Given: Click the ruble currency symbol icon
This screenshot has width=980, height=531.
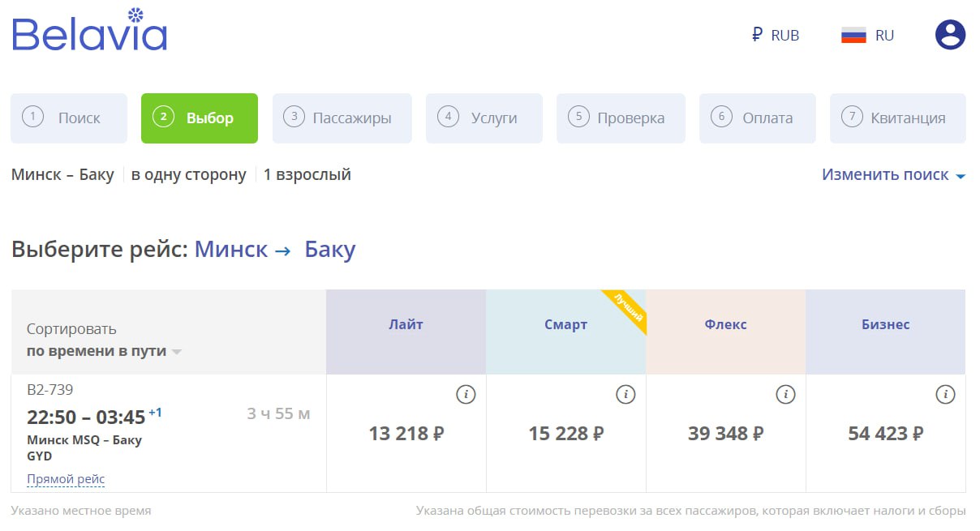Looking at the screenshot, I should click(757, 35).
